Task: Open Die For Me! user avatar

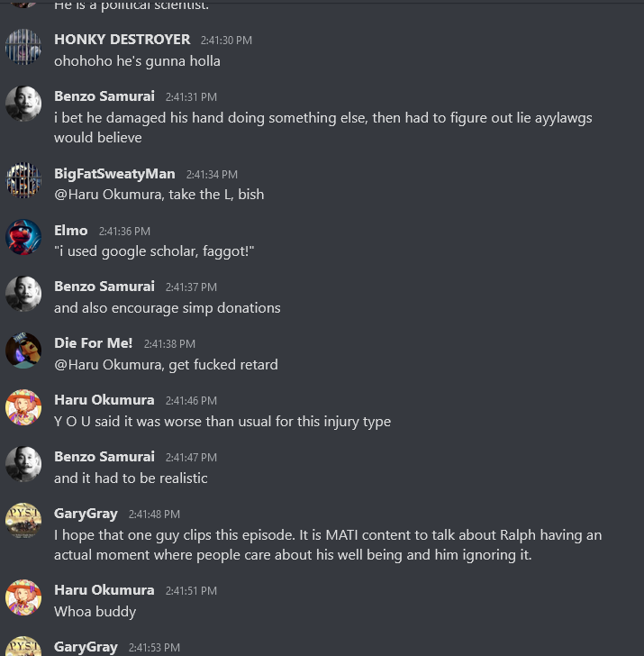Action: tap(23, 351)
